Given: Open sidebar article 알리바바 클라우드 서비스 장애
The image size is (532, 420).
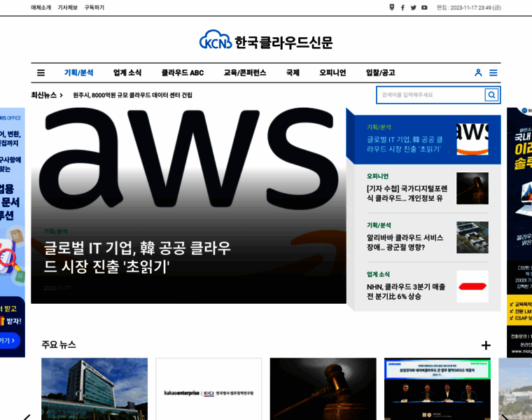Looking at the screenshot, I should pos(405,242).
